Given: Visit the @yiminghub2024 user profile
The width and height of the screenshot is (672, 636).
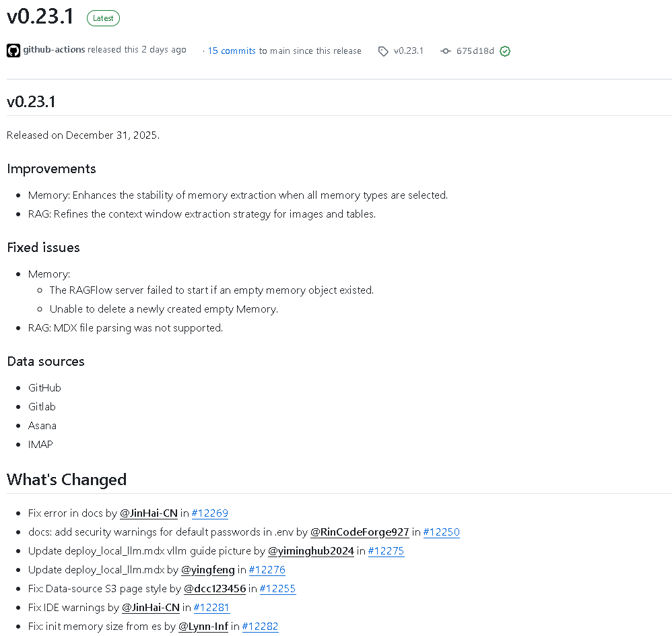Looking at the screenshot, I should point(311,551).
